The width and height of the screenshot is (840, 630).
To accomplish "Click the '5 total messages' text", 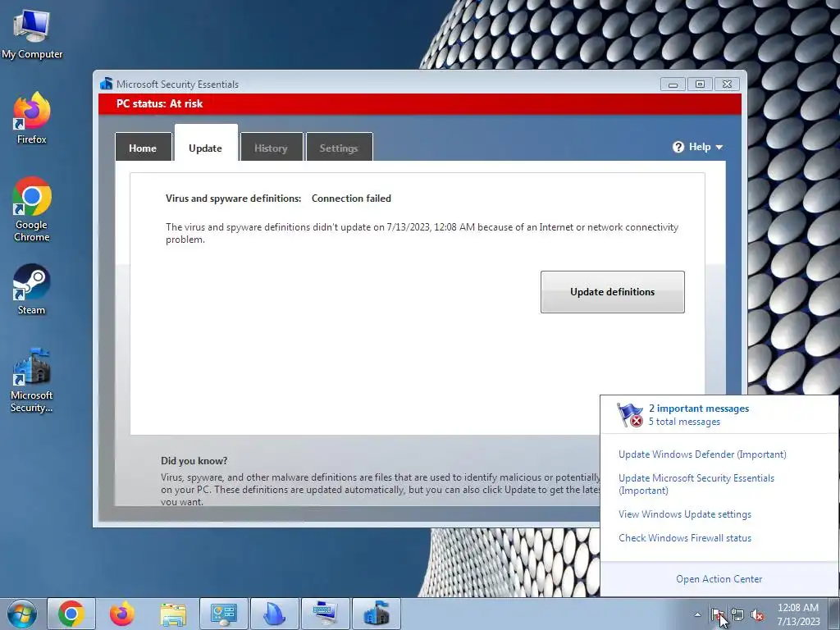I will (x=684, y=422).
